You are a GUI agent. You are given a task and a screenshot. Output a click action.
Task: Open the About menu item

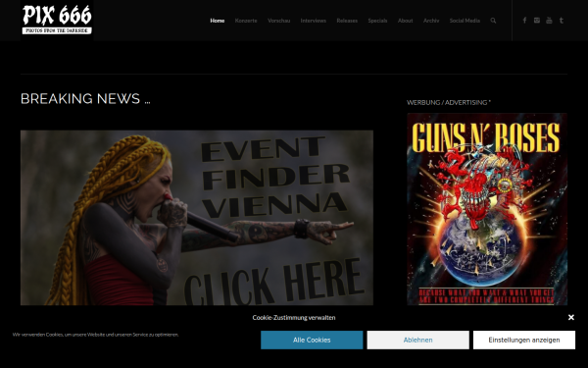406,21
